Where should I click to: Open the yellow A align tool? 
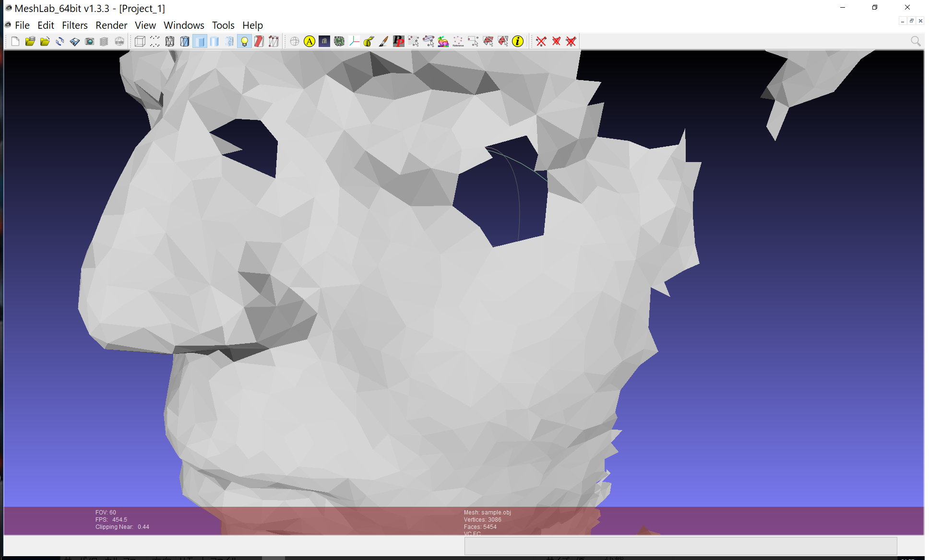(310, 42)
